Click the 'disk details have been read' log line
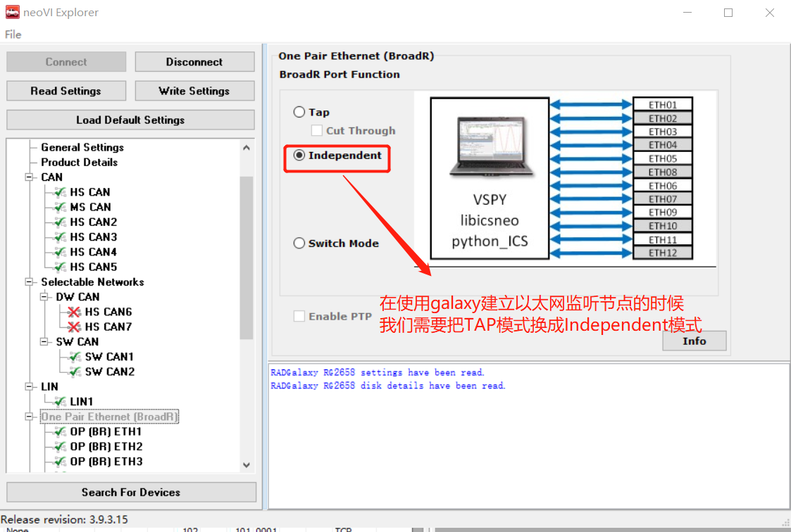The image size is (791, 532). [x=388, y=386]
